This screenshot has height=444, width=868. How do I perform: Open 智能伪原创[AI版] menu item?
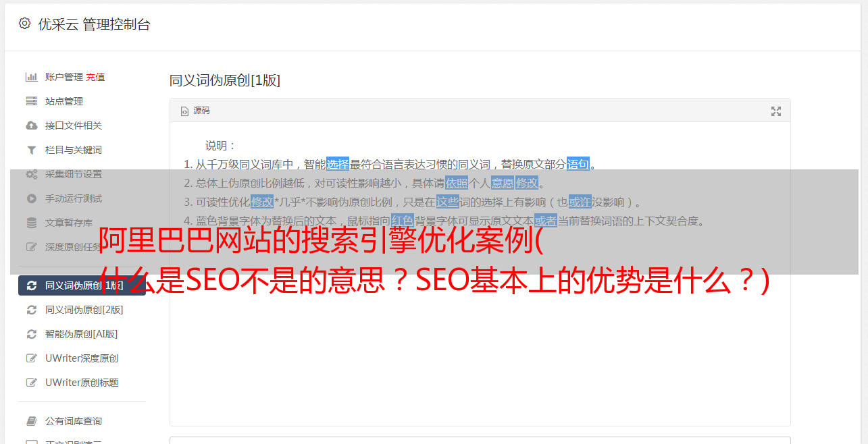[x=82, y=334]
